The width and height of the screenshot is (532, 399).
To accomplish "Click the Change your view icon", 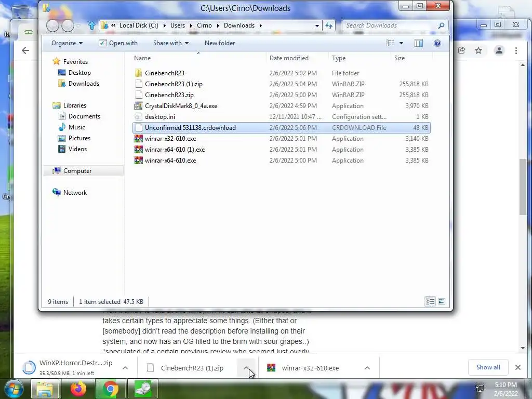I will point(390,43).
